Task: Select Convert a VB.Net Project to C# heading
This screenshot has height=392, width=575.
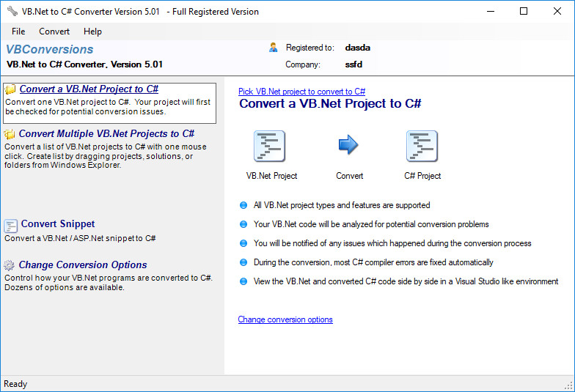Action: click(x=89, y=89)
